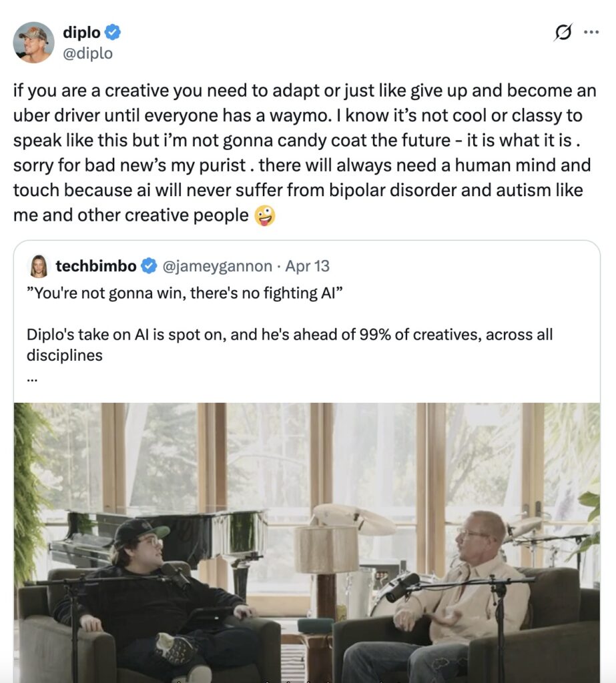The width and height of the screenshot is (616, 683).
Task: Click techbimbo's small avatar in quoted post
Action: pyautogui.click(x=39, y=266)
